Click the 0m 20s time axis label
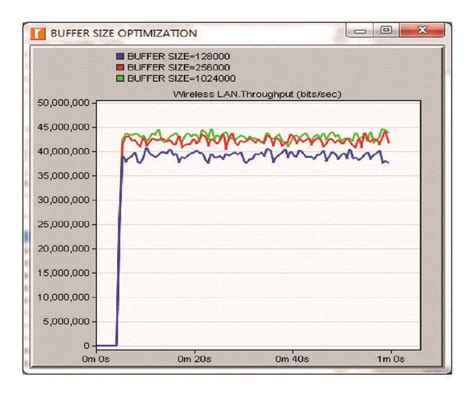 click(194, 359)
